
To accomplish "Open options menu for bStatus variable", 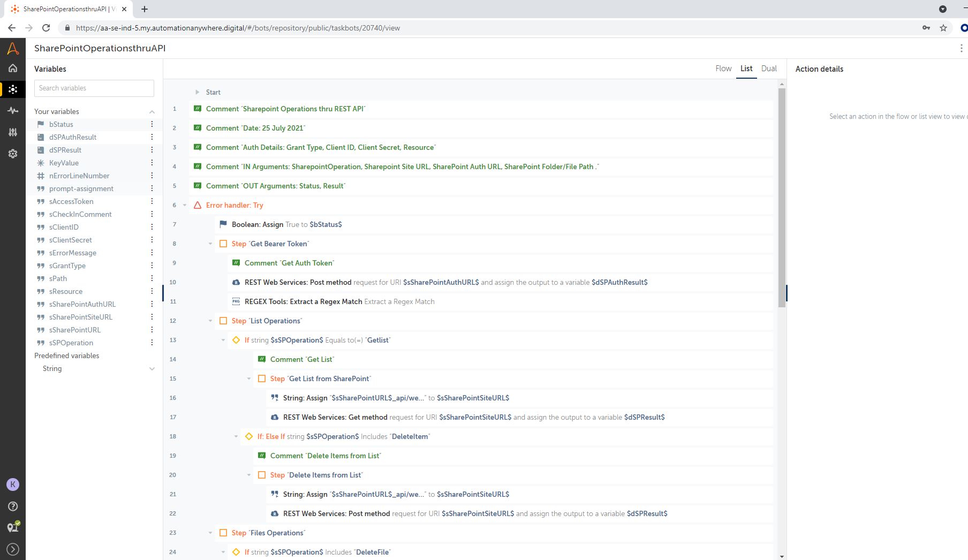I will point(152,124).
